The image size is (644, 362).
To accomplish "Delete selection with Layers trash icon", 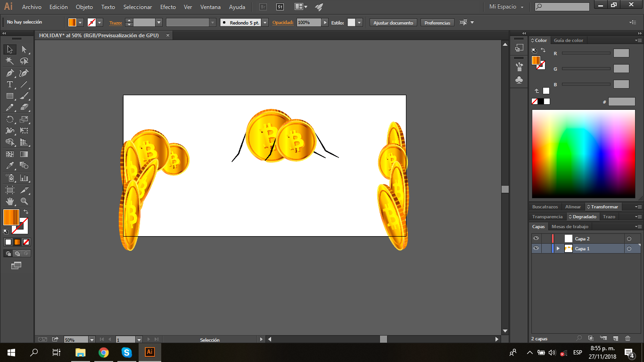I will (627, 338).
